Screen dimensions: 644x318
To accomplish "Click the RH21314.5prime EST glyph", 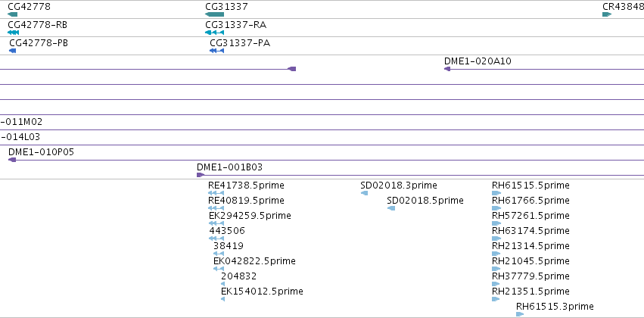I will click(496, 254).
